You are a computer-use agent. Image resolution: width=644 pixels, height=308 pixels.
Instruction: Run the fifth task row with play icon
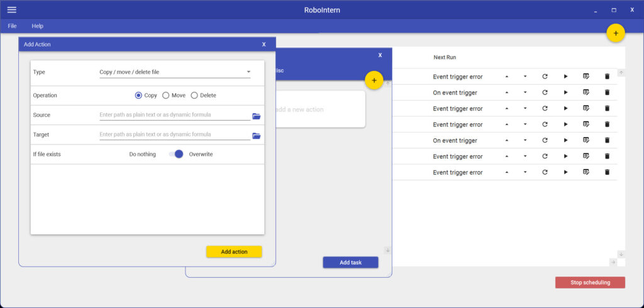coord(565,140)
